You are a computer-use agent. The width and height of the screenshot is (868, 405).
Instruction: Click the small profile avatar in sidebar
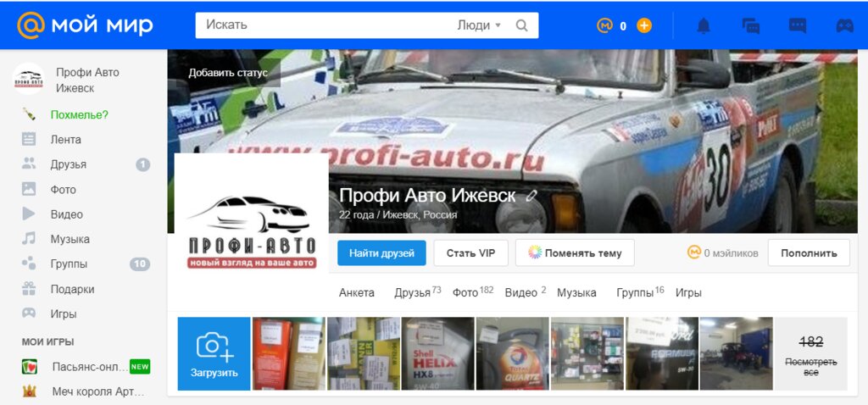(28, 79)
